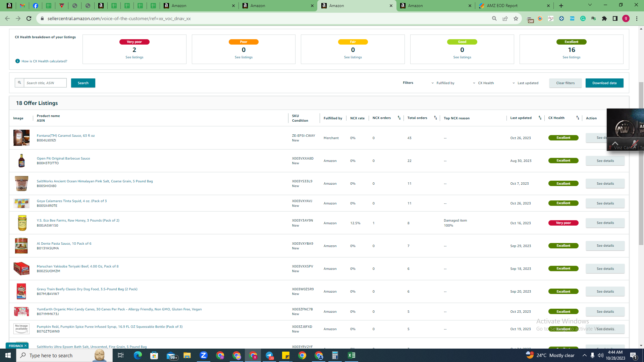The image size is (644, 362).
Task: Switch to the pinned Facebook tab
Action: pos(35,6)
